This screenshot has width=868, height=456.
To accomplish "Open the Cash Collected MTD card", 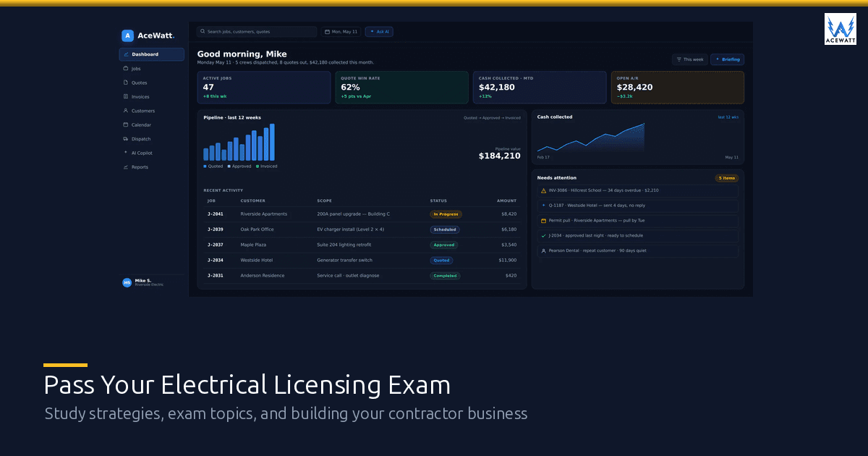I will click(540, 88).
